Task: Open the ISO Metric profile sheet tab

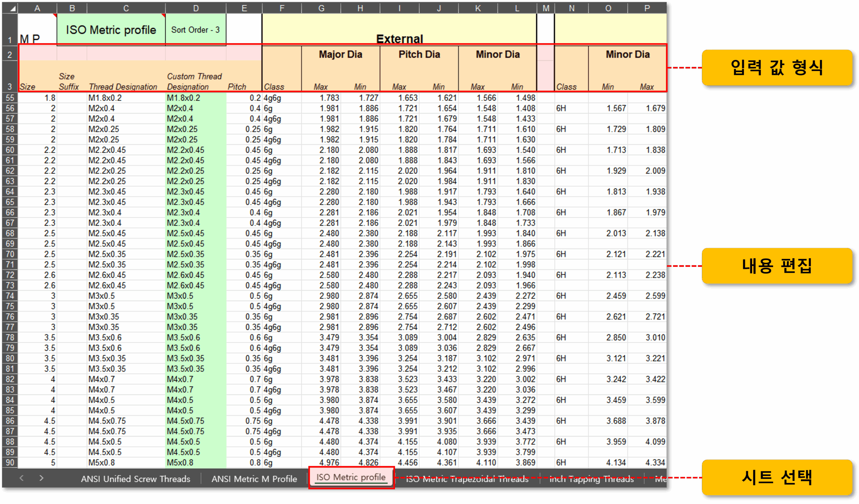Action: 351,478
